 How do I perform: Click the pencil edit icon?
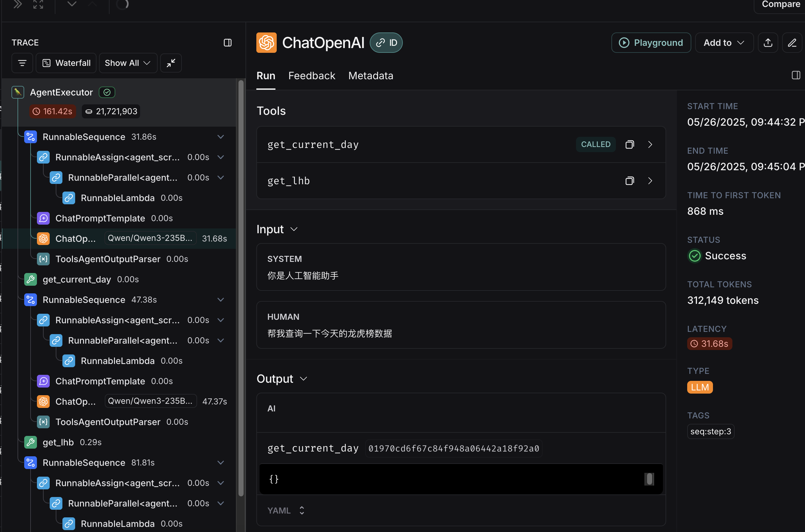pyautogui.click(x=792, y=43)
